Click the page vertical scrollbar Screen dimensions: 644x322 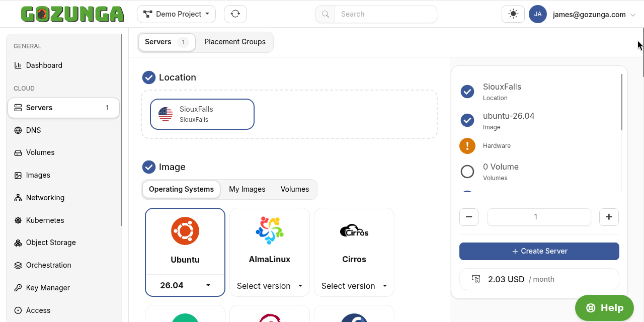pos(643,52)
